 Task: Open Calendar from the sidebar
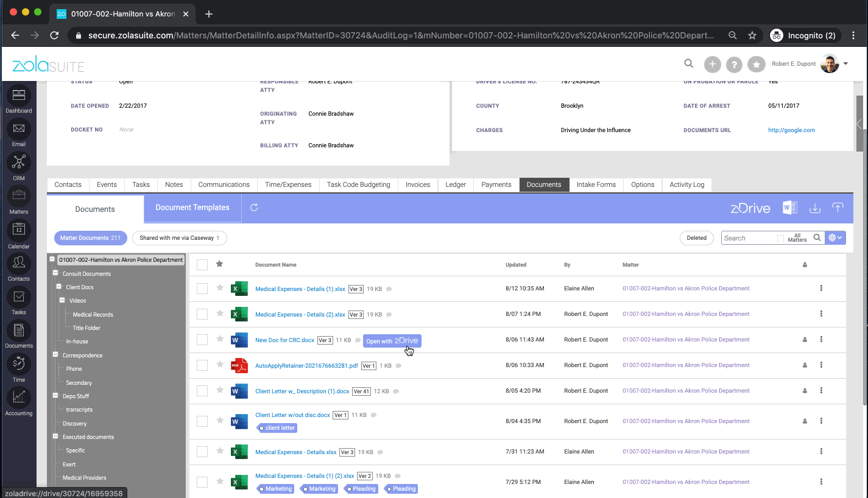19,231
